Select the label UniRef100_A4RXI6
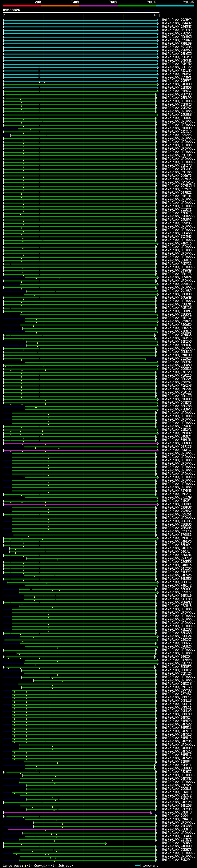Screen dimensions: 197x868 pyautogui.click(x=177, y=243)
